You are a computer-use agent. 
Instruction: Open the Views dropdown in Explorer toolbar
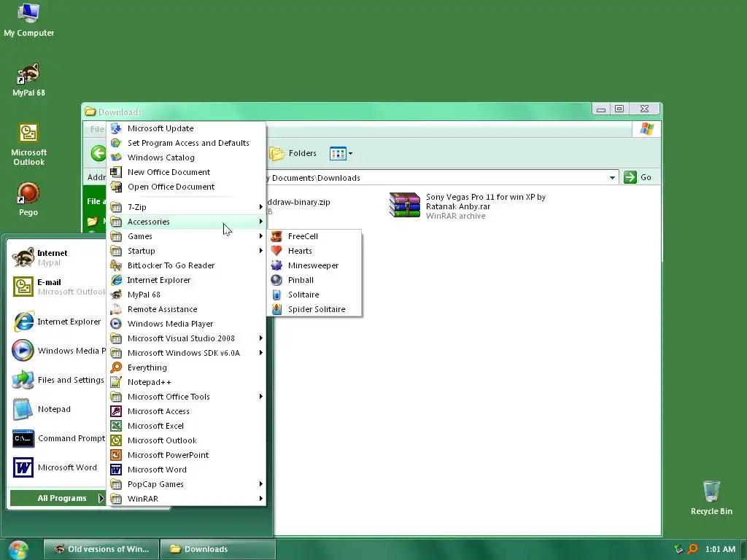click(x=341, y=153)
